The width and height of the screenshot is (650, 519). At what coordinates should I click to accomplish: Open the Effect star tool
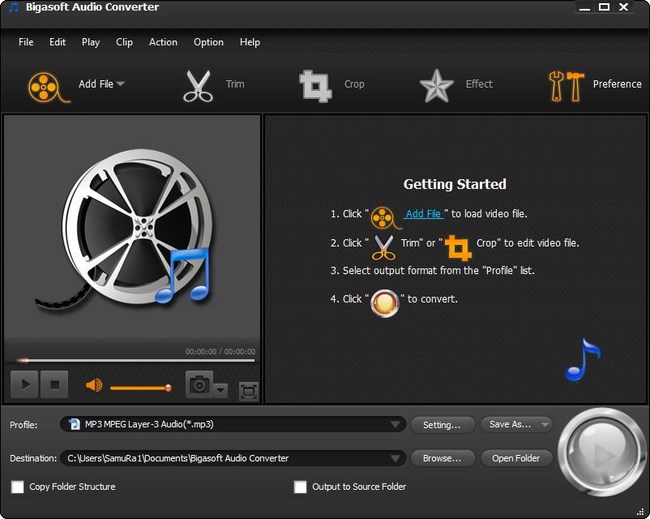tap(436, 85)
